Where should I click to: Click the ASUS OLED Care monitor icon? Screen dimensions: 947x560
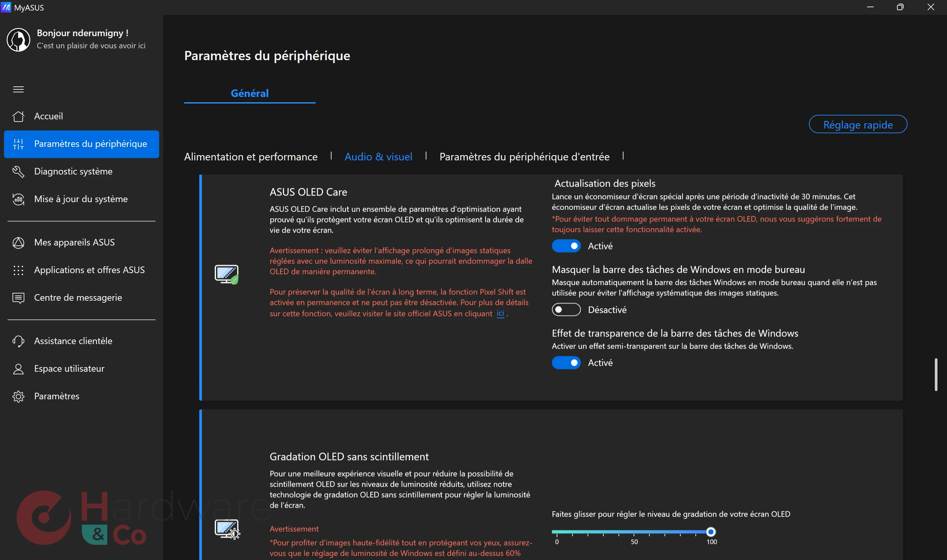(227, 274)
